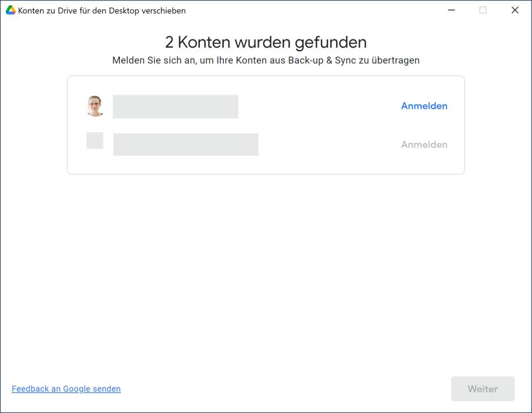532x413 pixels.
Task: Minimize the Drive migration window
Action: (x=451, y=10)
